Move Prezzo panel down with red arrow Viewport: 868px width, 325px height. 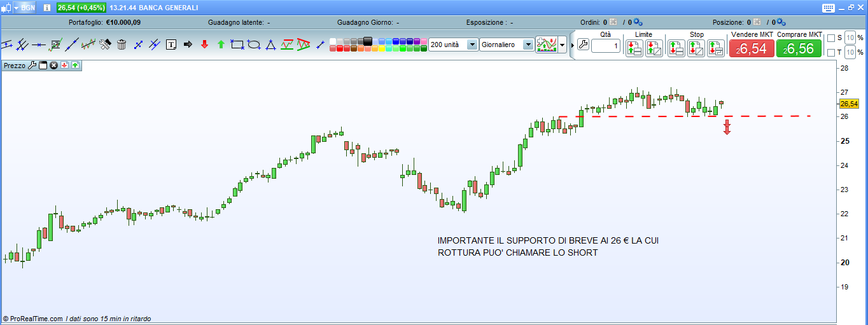click(x=64, y=65)
